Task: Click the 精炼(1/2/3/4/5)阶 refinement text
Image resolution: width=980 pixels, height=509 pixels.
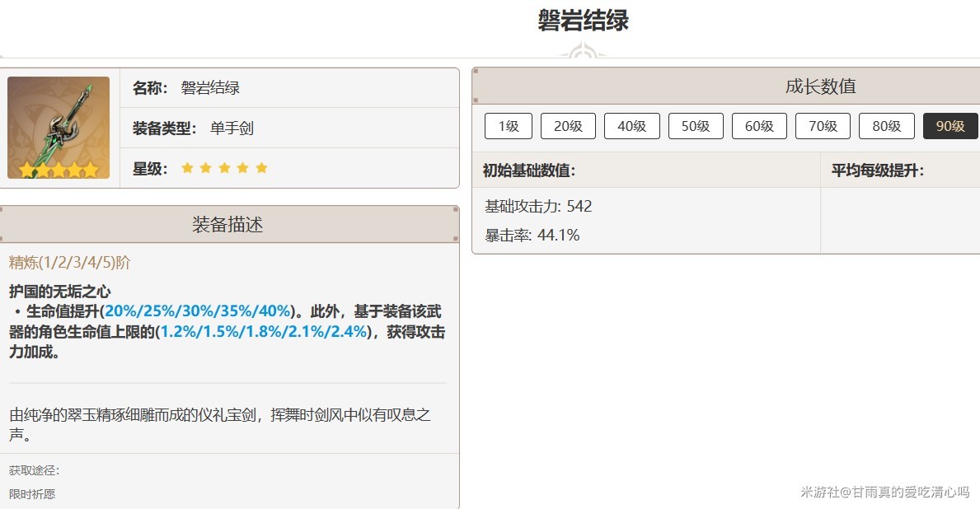Action: click(69, 263)
